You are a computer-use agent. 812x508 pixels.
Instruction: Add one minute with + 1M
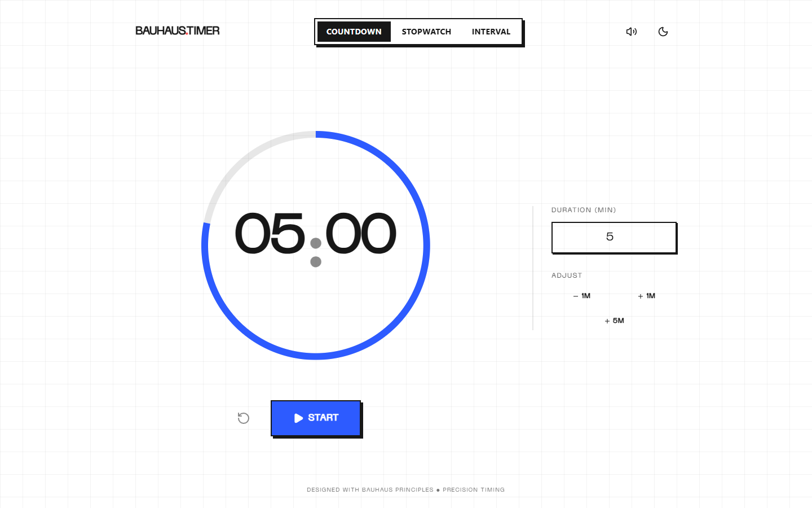(x=646, y=296)
